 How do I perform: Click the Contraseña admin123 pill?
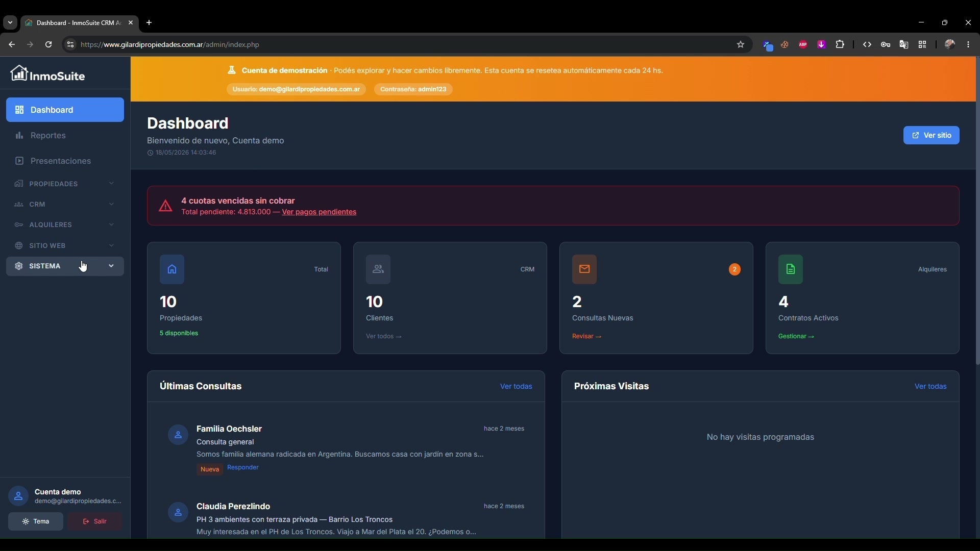(x=413, y=89)
